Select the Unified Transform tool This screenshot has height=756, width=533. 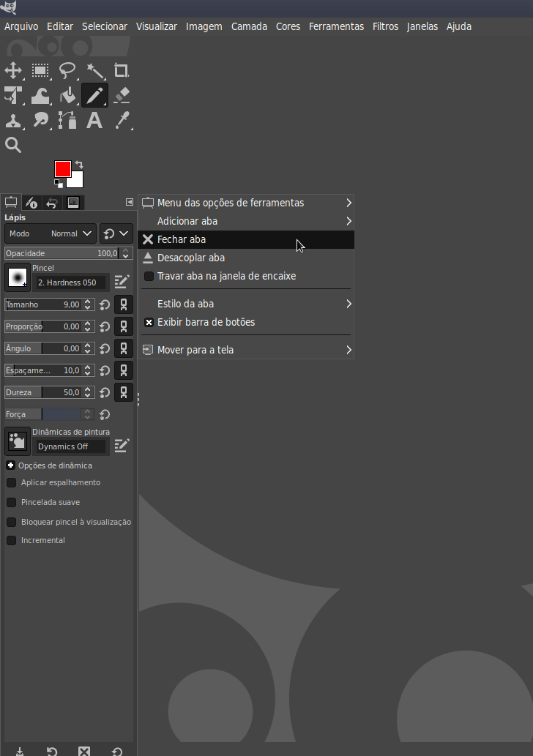coord(13,95)
